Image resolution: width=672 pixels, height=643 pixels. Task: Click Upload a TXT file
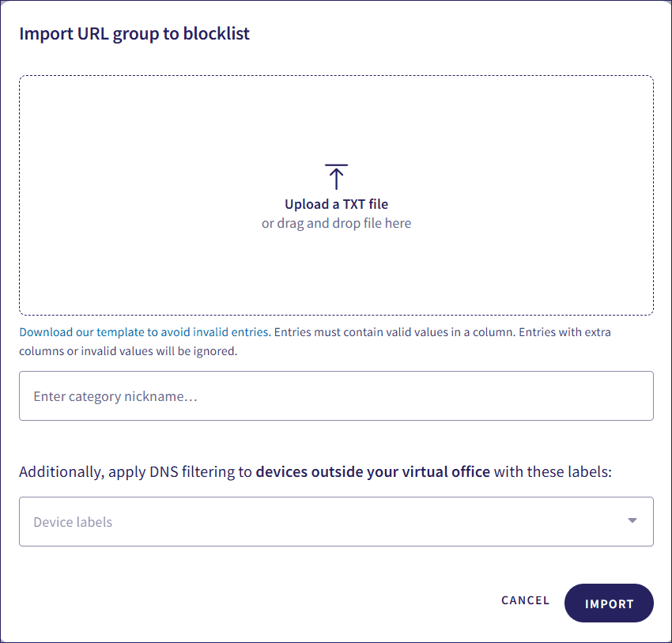coord(336,204)
